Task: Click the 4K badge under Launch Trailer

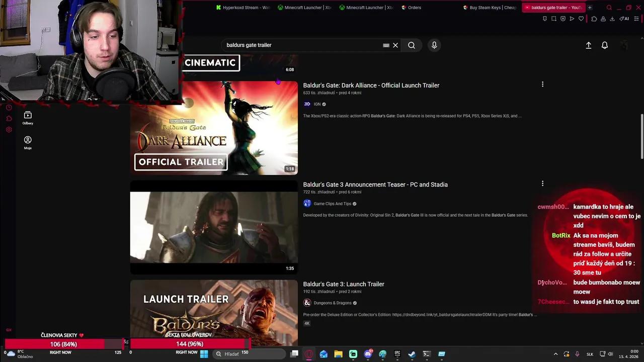Action: pos(307,323)
